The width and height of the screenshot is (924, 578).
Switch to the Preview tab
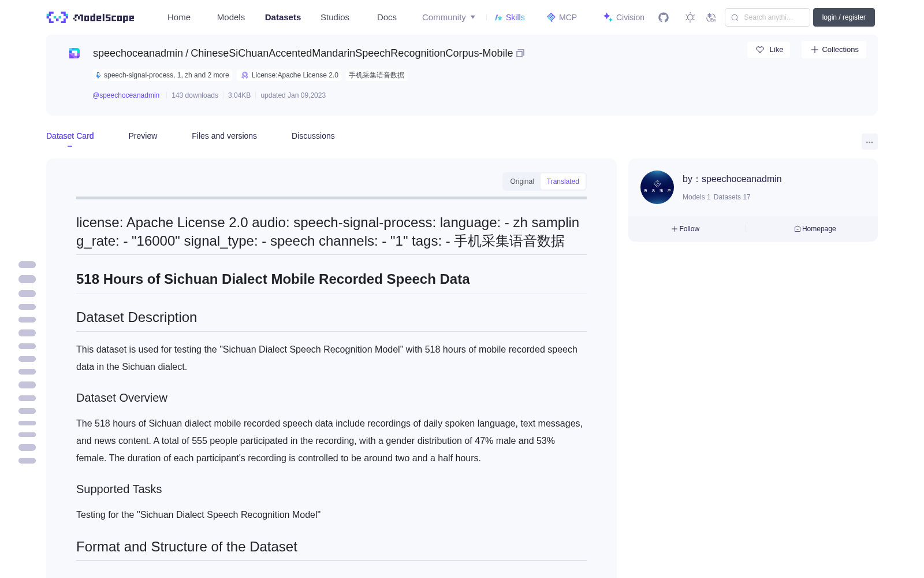point(143,136)
